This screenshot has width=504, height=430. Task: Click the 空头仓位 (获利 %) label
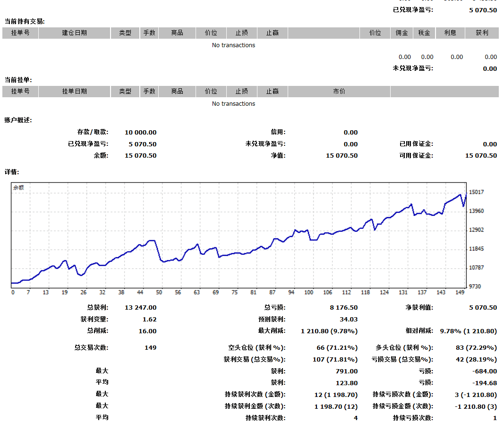[x=257, y=348]
